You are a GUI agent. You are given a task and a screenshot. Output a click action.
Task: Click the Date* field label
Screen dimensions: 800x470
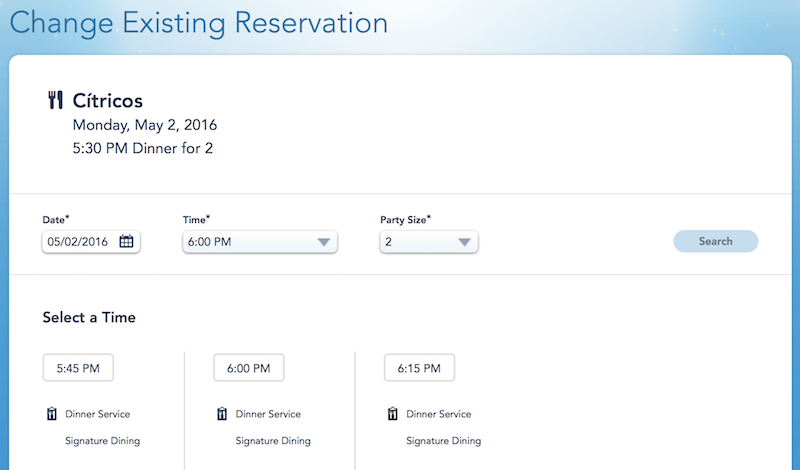coord(56,220)
